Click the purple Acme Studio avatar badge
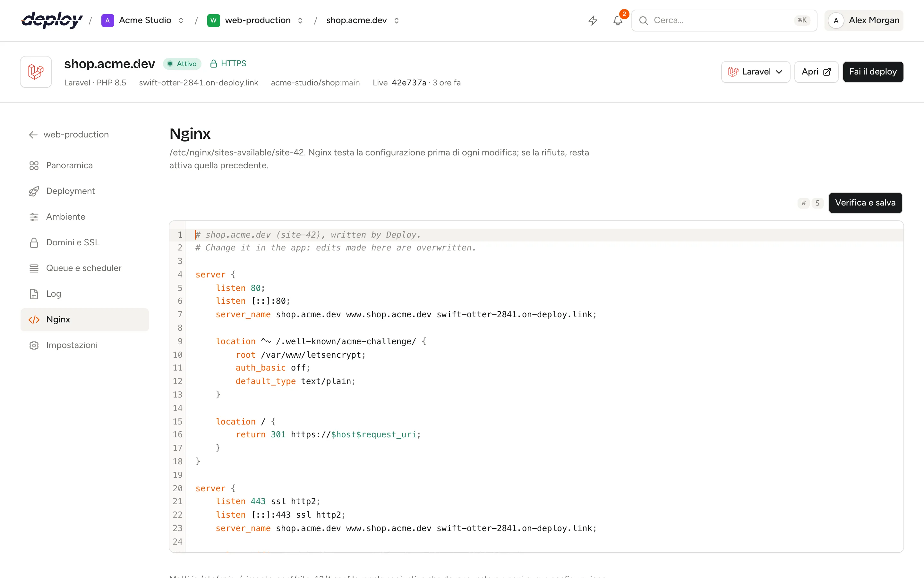Screen dimensions: 924x578 (108, 20)
